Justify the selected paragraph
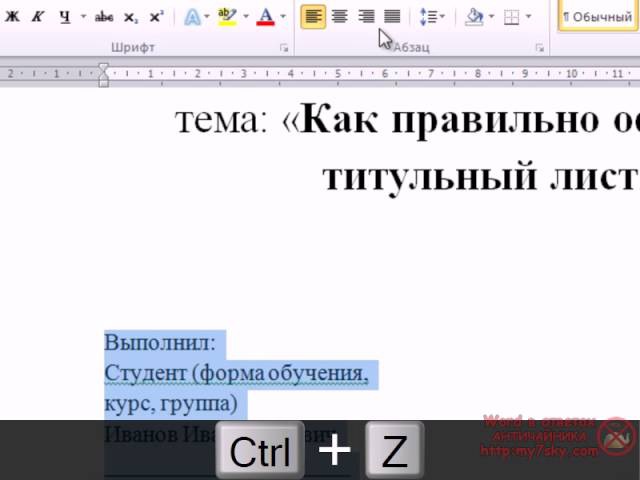The width and height of the screenshot is (640, 480). pyautogui.click(x=392, y=16)
